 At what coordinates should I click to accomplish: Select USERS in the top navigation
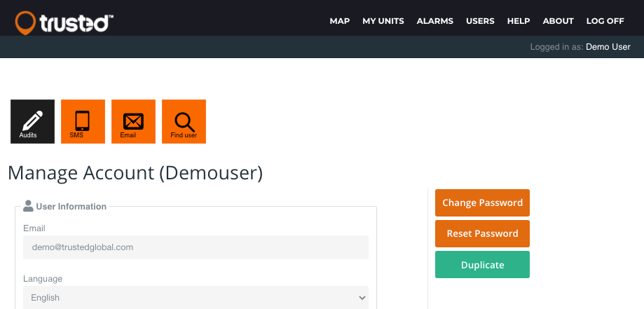coord(480,21)
